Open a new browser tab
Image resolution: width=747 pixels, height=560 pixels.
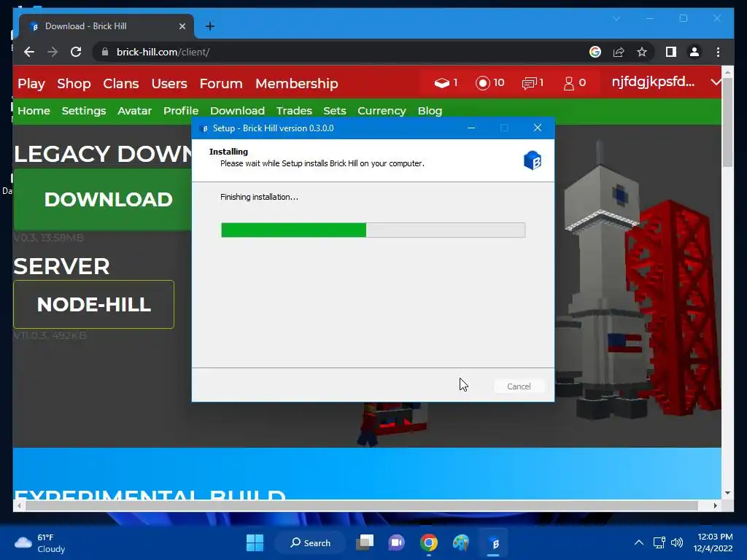[x=209, y=26]
